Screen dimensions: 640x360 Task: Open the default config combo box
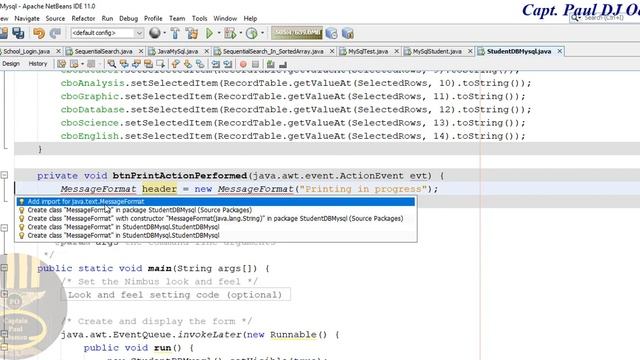tap(107, 33)
